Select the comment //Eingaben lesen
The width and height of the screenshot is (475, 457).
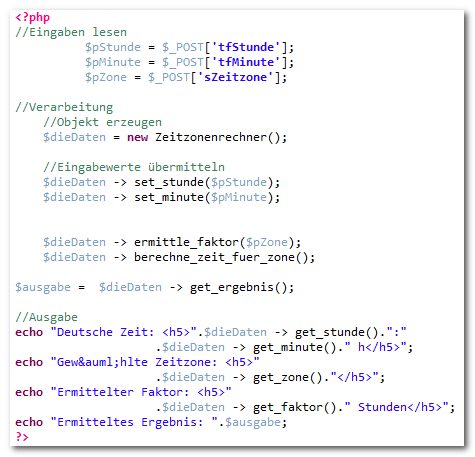coord(71,32)
